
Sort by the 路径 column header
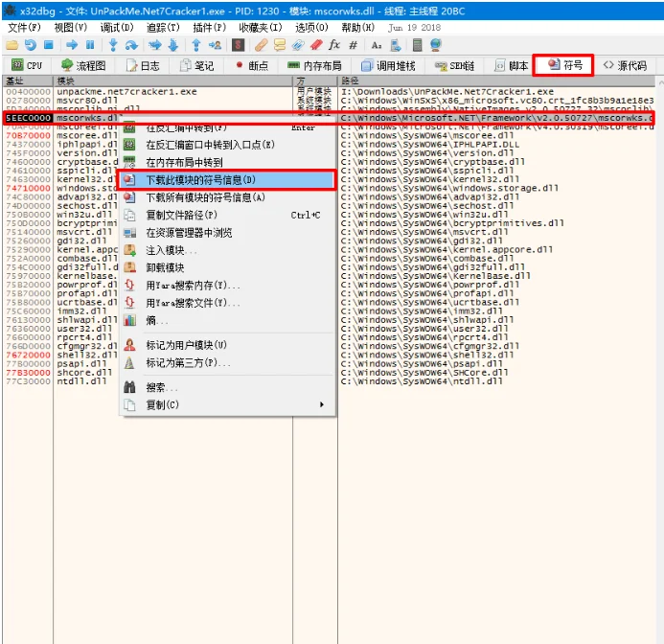pos(496,80)
